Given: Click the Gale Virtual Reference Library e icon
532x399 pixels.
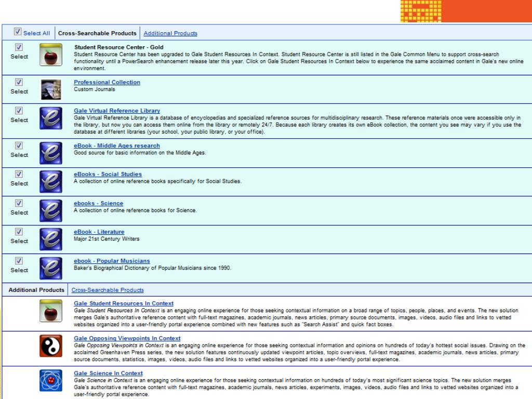Looking at the screenshot, I should click(51, 118).
